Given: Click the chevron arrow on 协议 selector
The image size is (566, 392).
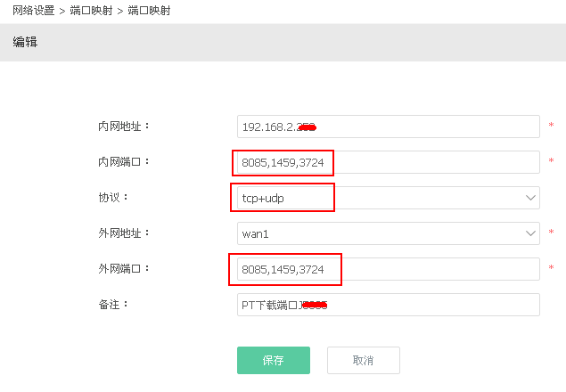Looking at the screenshot, I should (530, 198).
